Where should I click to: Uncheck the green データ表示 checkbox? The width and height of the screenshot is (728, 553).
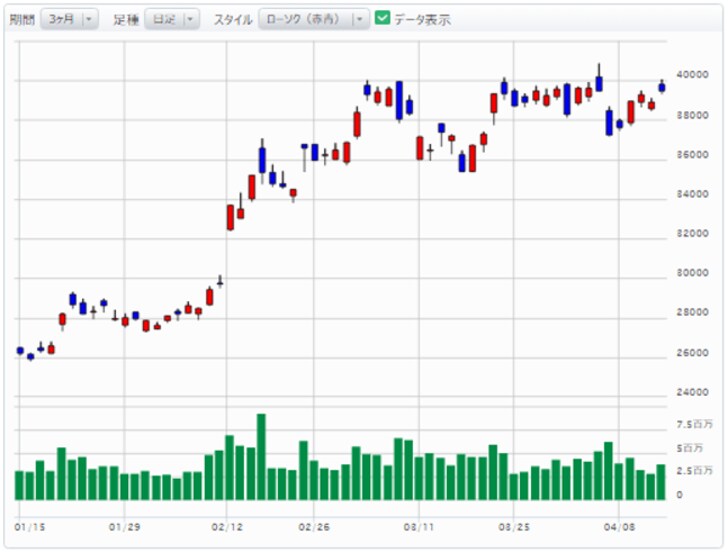[x=382, y=18]
